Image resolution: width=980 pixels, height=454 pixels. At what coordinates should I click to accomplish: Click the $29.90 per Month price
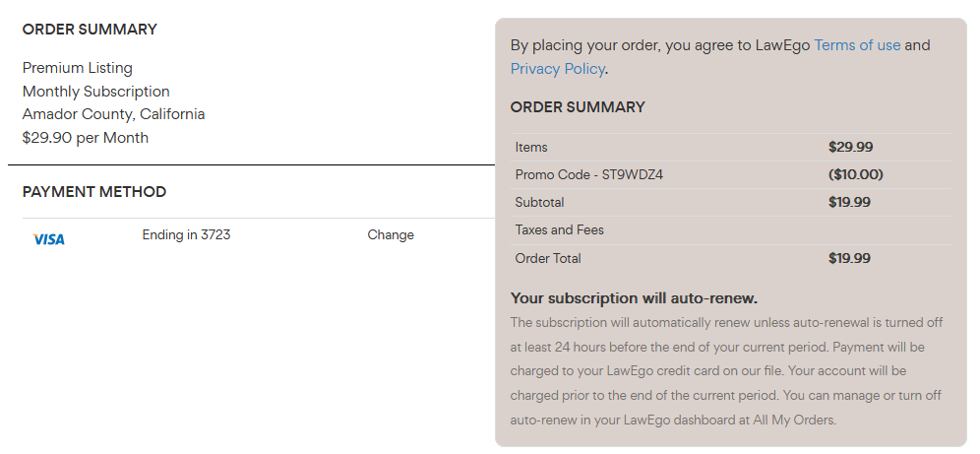click(85, 138)
